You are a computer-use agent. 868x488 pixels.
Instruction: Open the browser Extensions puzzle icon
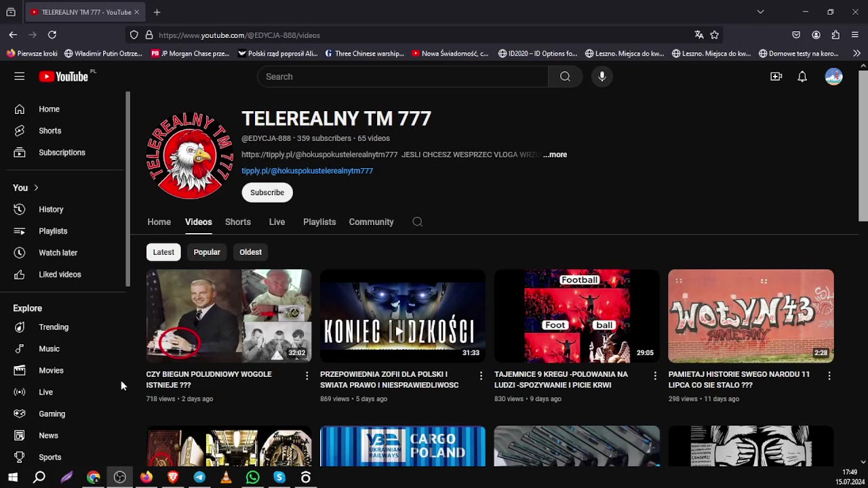point(835,35)
